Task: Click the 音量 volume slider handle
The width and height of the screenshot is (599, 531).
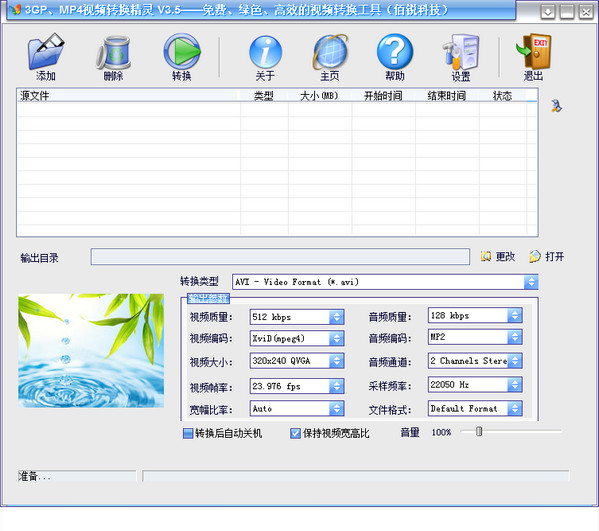Action: [479, 431]
